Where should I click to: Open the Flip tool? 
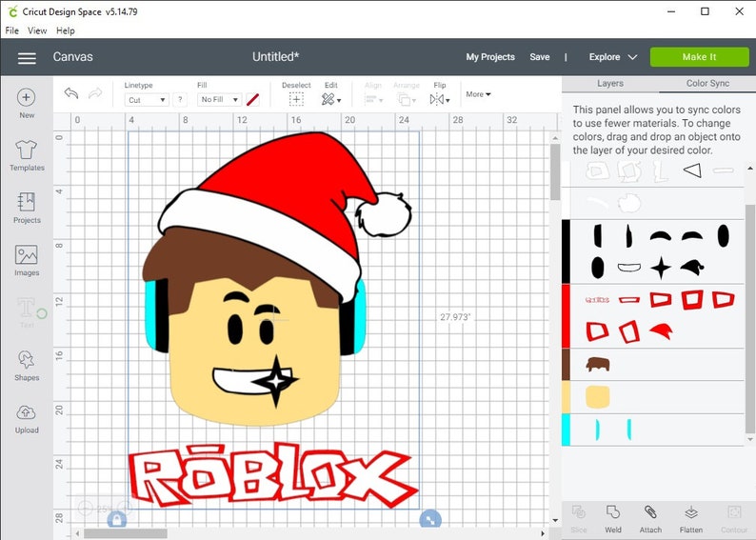pos(439,99)
